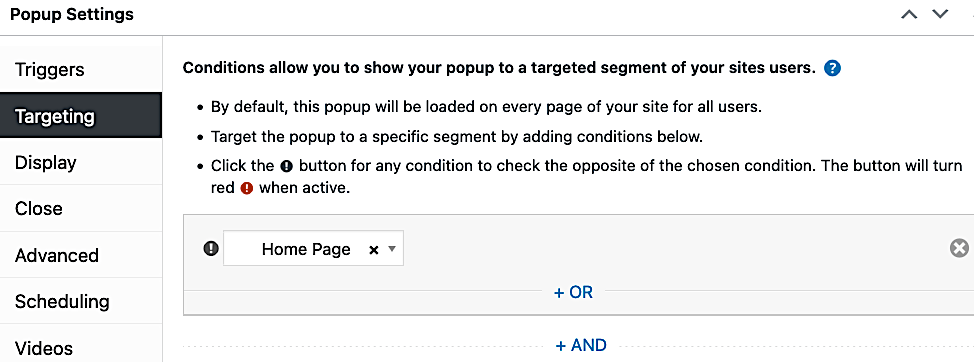
Task: Add an AND condition group
Action: [x=581, y=345]
